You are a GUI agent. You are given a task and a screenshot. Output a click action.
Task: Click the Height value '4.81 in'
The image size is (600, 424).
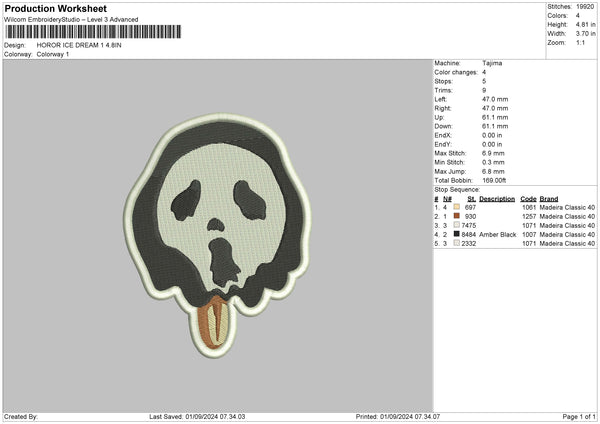[x=585, y=24]
